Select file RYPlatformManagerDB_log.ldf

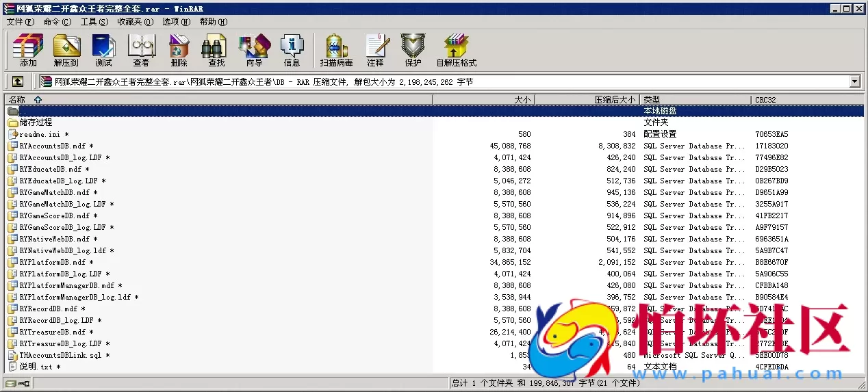point(434,297)
